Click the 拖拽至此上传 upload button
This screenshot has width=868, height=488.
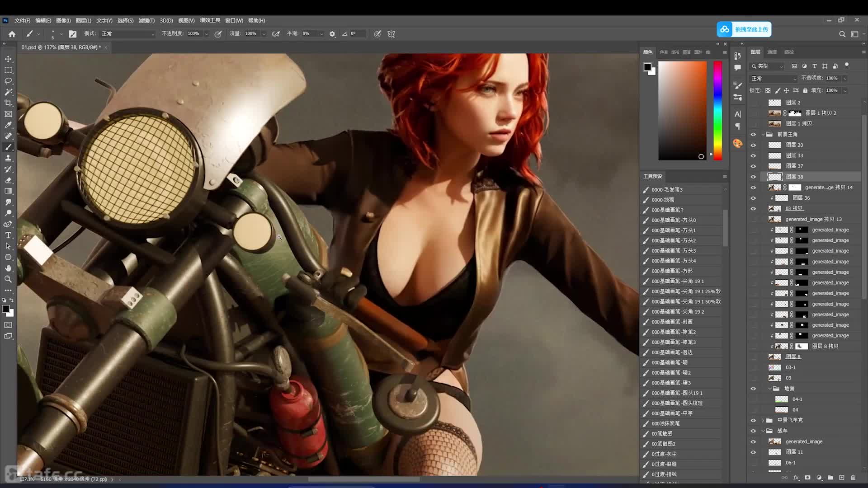744,29
